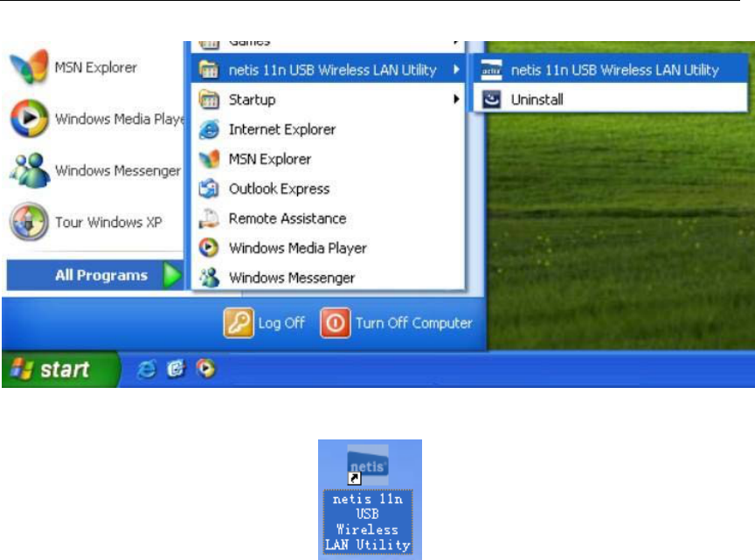
Task: Click the netis desktop shortcut icon
Action: [x=368, y=465]
